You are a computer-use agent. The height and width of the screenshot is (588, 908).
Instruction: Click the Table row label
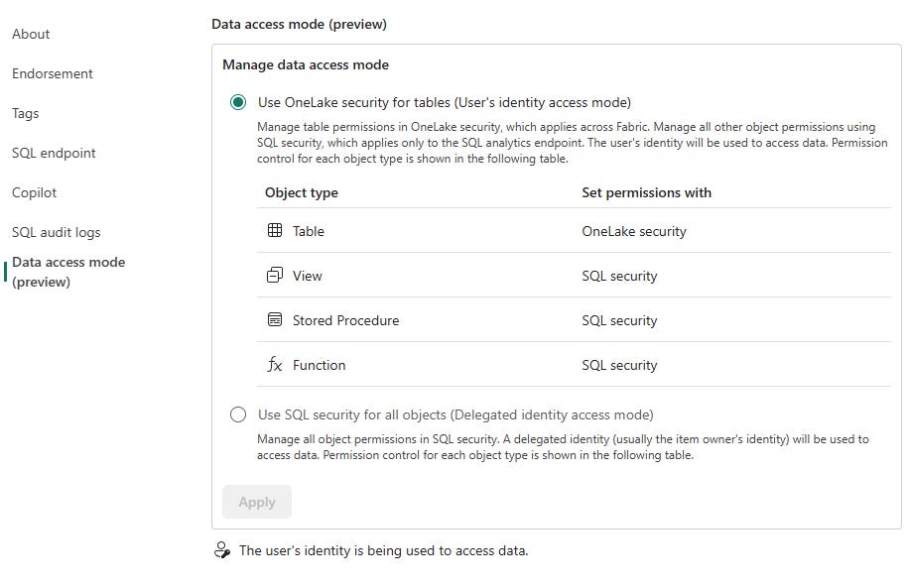[x=308, y=231]
